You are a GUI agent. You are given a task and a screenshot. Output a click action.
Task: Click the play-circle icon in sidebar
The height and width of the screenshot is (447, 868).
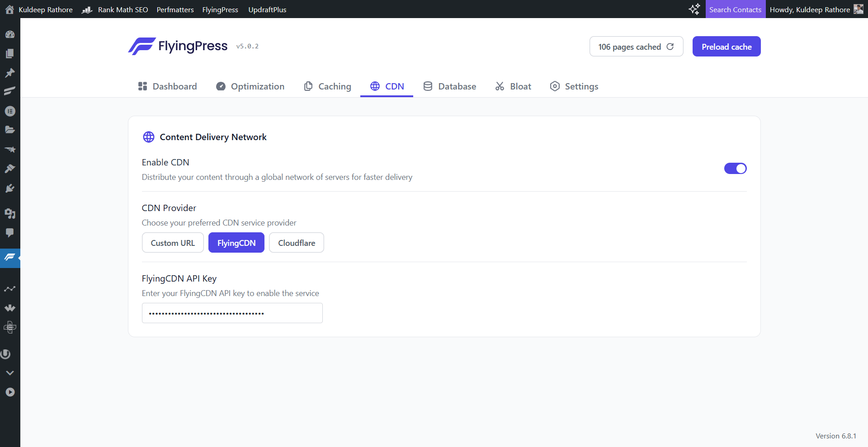(x=10, y=392)
